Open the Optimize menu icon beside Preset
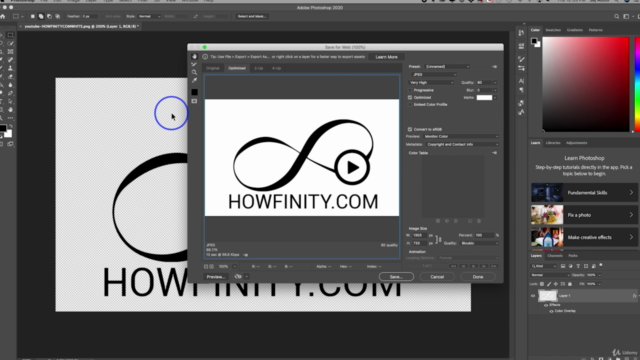The image size is (640, 360). click(494, 67)
